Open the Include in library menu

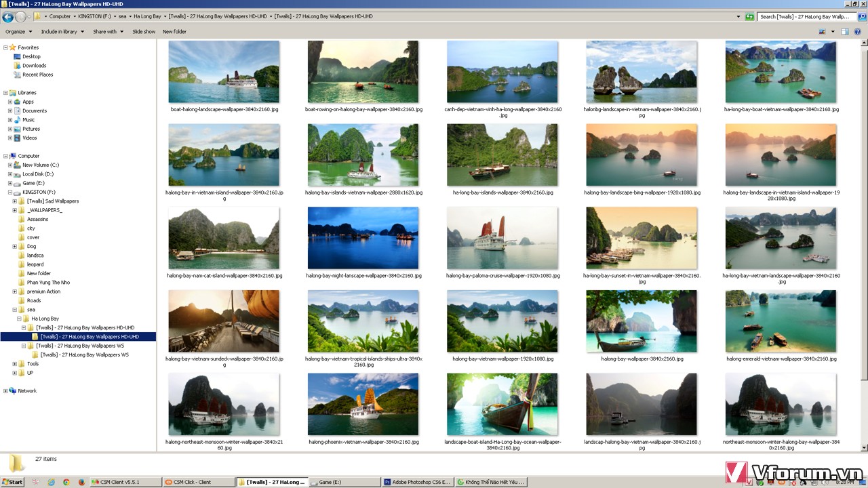click(x=62, y=31)
